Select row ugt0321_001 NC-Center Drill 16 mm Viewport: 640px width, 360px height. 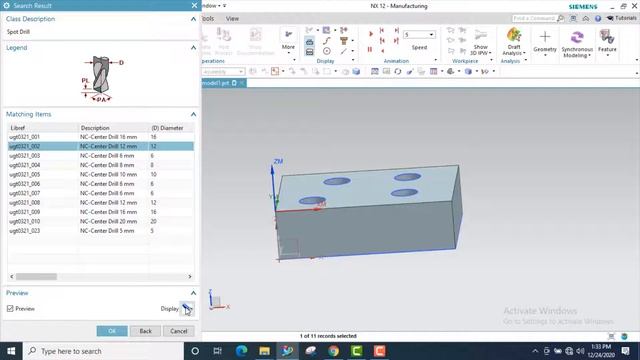click(x=101, y=137)
